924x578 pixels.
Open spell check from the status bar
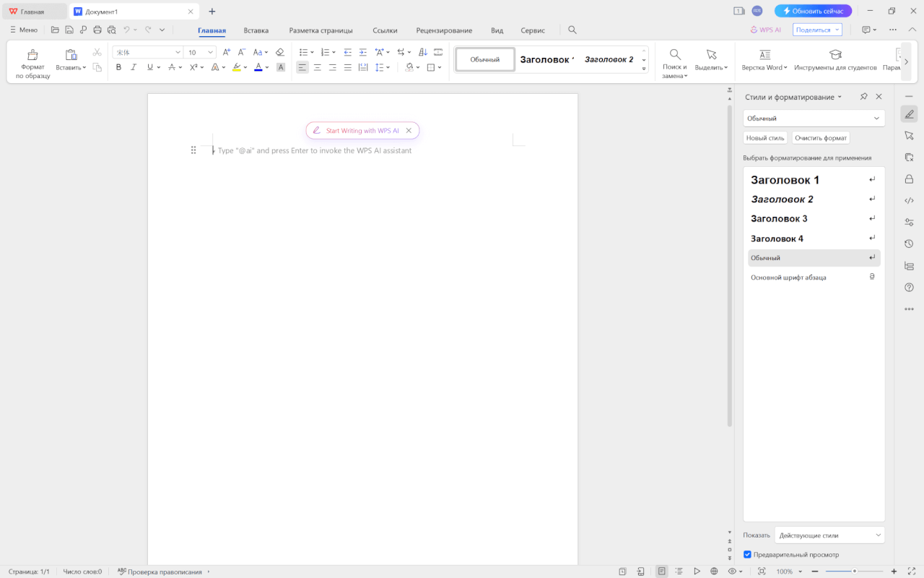coord(160,571)
